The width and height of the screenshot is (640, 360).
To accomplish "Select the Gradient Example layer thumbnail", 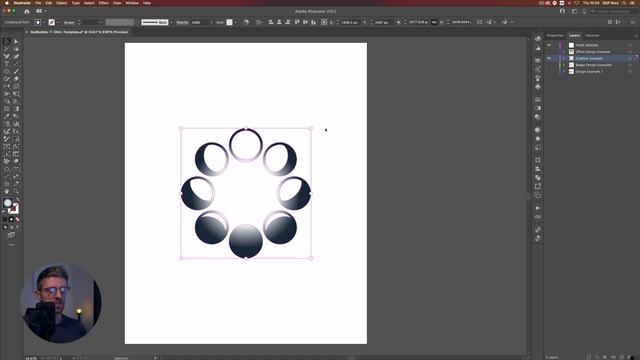I will [571, 58].
